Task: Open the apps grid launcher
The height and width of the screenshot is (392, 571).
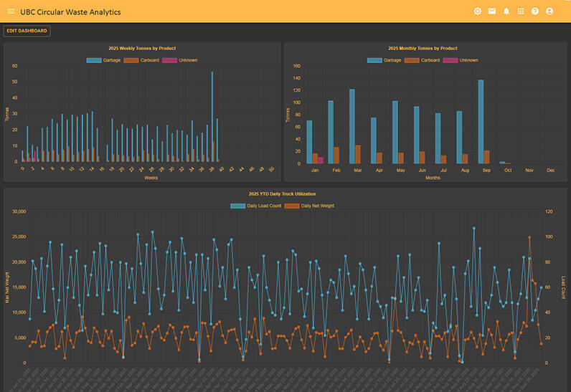Action: tap(521, 11)
